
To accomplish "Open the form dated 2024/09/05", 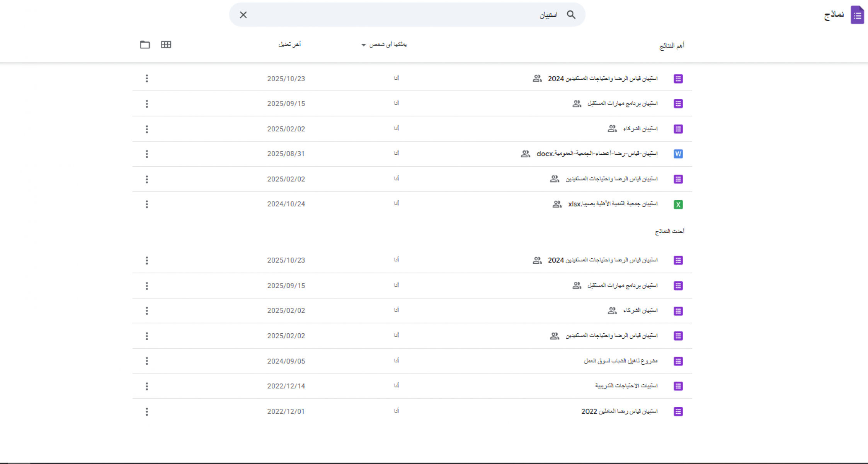I will point(620,361).
